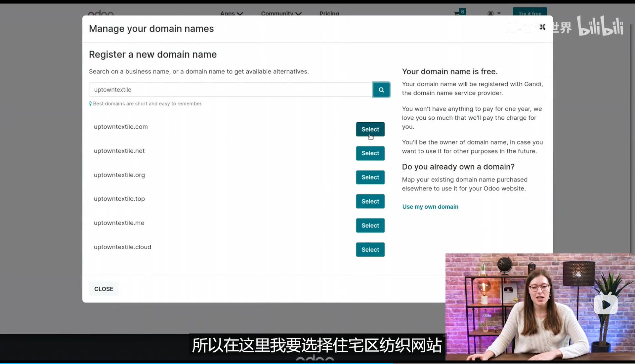The height and width of the screenshot is (364, 635).
Task: Select uptowntextile.me domain
Action: (x=370, y=225)
